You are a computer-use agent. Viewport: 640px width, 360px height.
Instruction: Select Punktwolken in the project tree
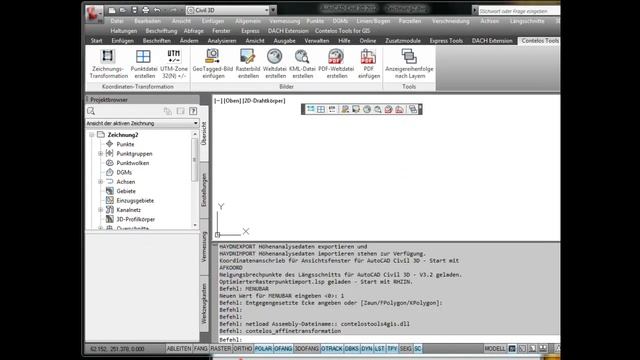pyautogui.click(x=133, y=163)
